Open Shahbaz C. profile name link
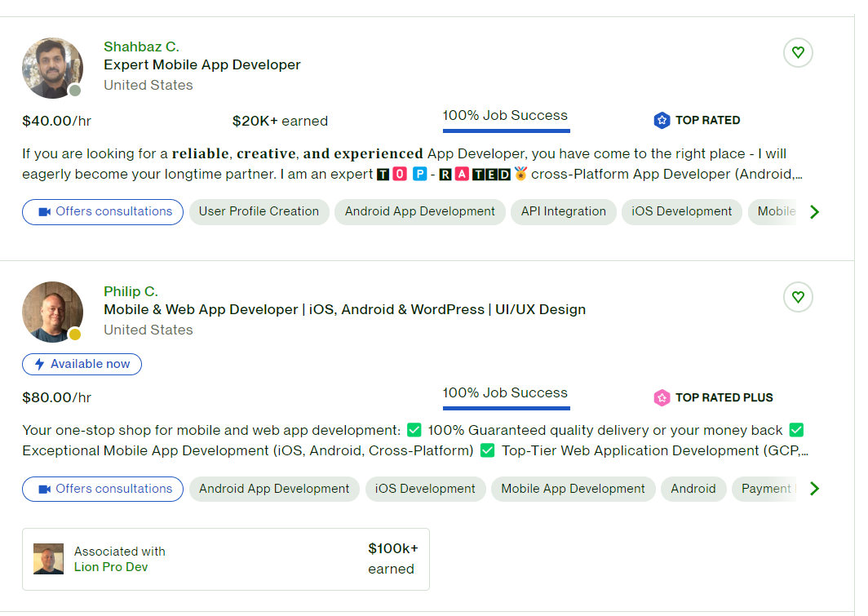Viewport: 868px width, 616px height. click(x=141, y=47)
